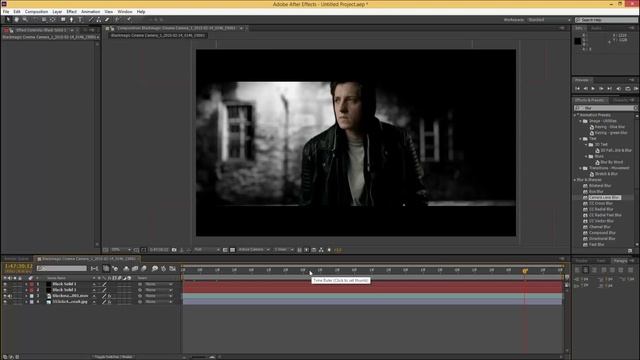Open the Graph Editor
Viewport: 640px width, 360px height.
point(173,269)
